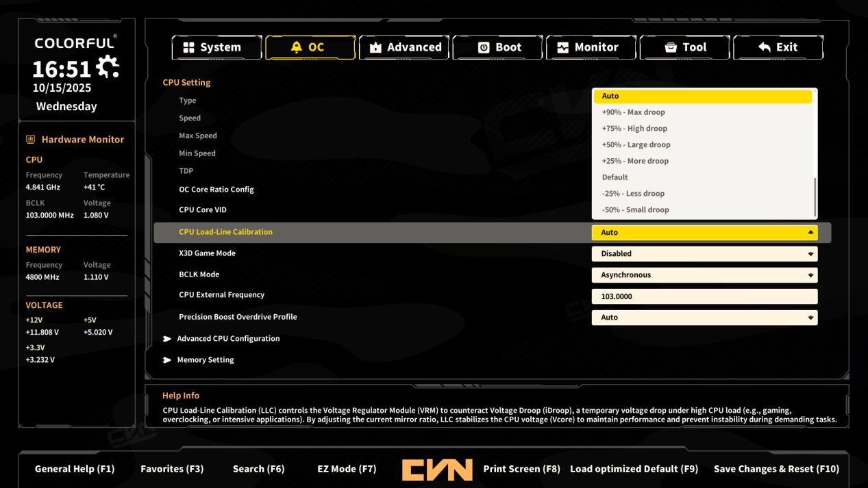
Task: Open Favorites (F3)
Action: (172, 469)
